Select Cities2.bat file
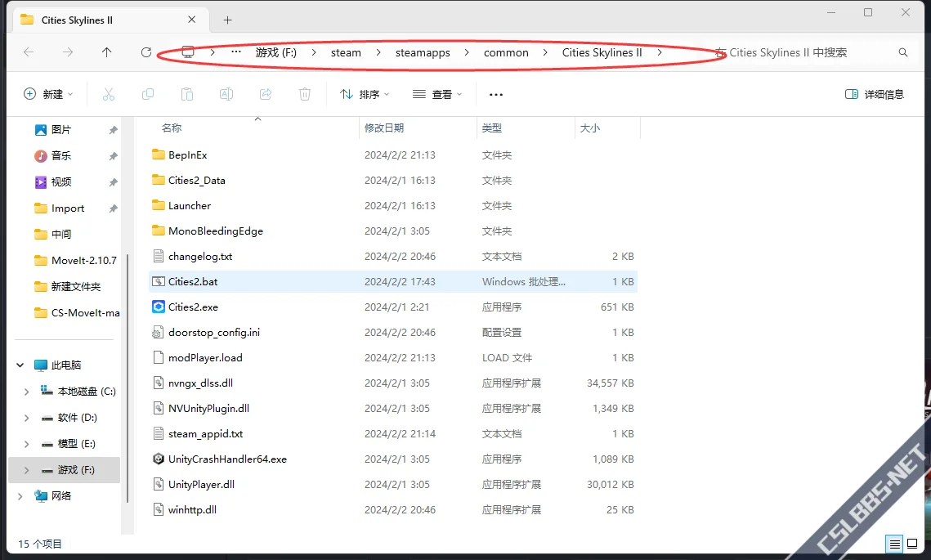 [x=393, y=281]
